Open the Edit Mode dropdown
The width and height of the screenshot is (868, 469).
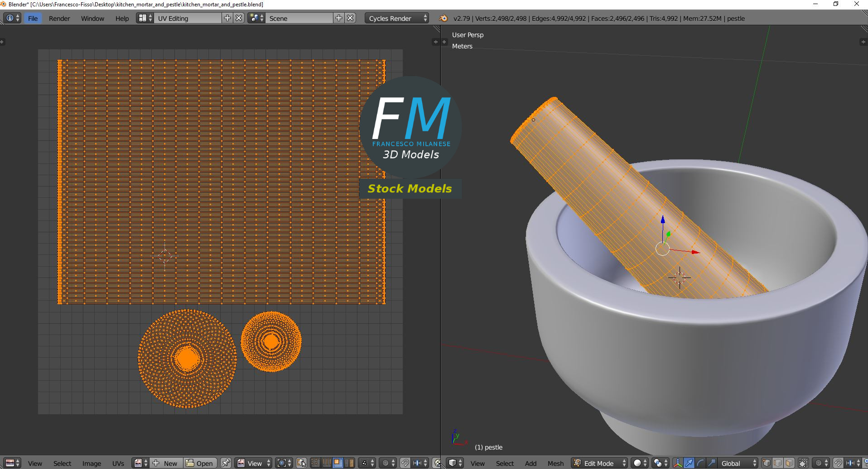(600, 463)
